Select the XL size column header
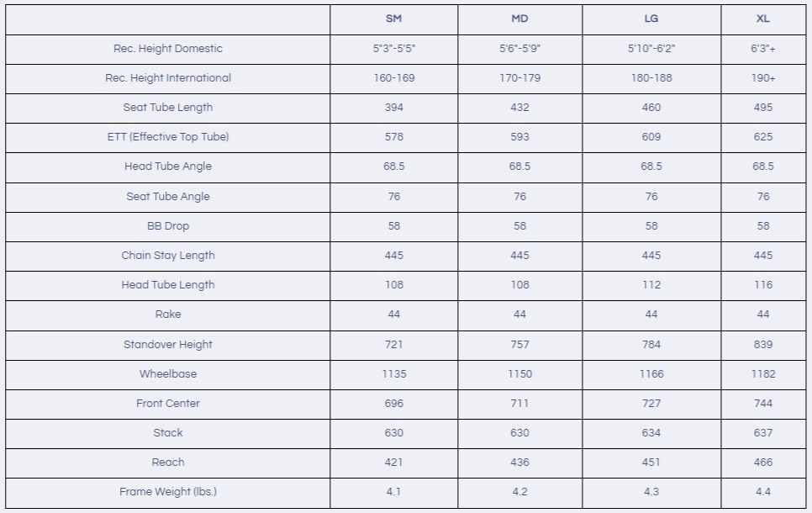The height and width of the screenshot is (513, 812). point(762,19)
